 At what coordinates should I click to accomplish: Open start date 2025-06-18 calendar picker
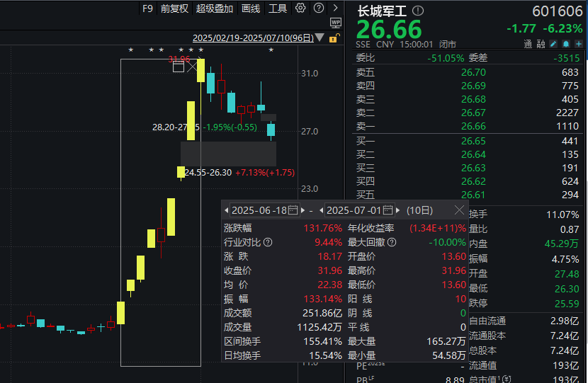coord(293,210)
